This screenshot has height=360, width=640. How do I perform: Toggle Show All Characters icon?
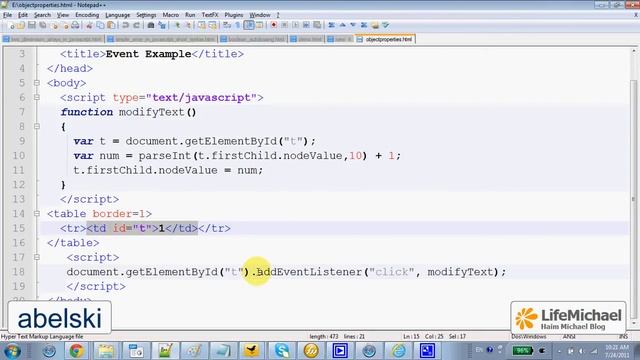coord(237,25)
